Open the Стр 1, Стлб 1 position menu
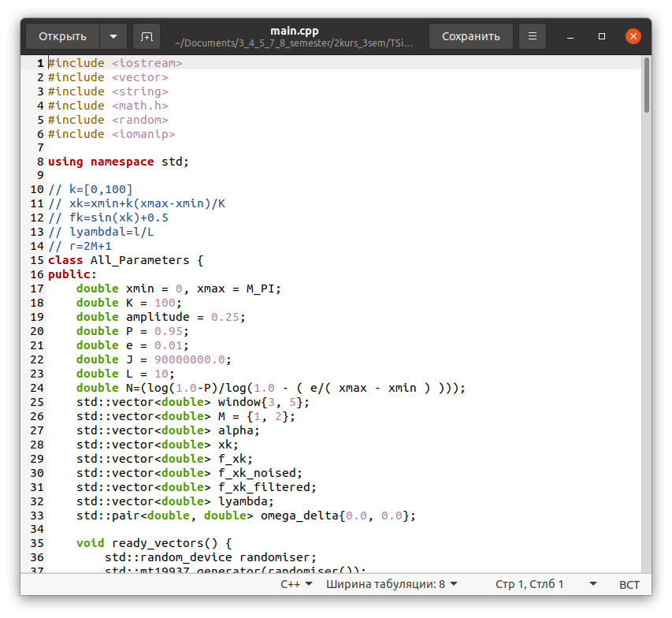Image resolution: width=672 pixels, height=618 pixels. pos(545,584)
